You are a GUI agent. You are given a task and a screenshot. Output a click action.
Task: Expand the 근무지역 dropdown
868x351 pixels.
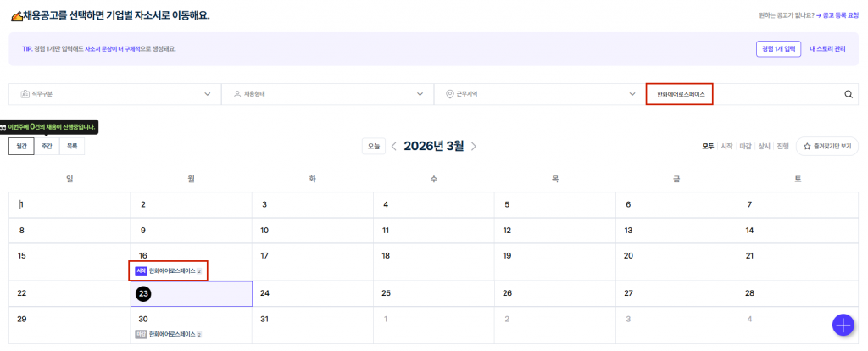pyautogui.click(x=539, y=94)
